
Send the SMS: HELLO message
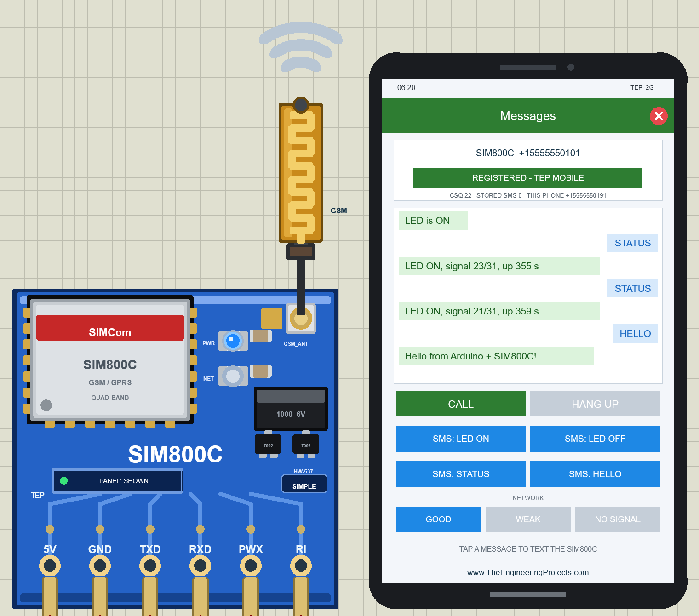coord(595,474)
